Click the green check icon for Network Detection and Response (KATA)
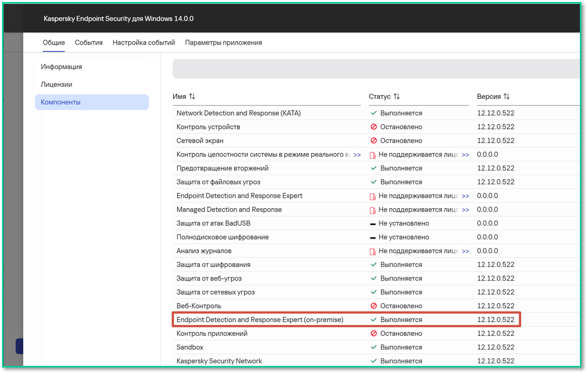 tap(373, 113)
